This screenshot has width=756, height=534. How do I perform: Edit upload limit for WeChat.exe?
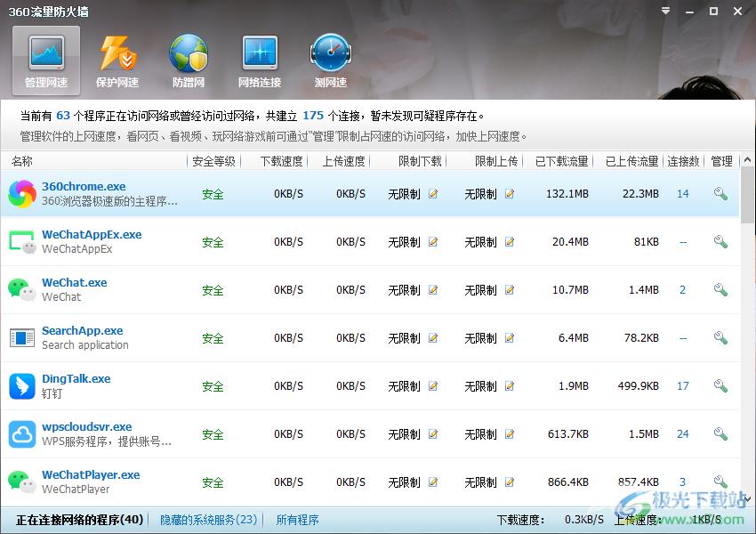tap(509, 290)
